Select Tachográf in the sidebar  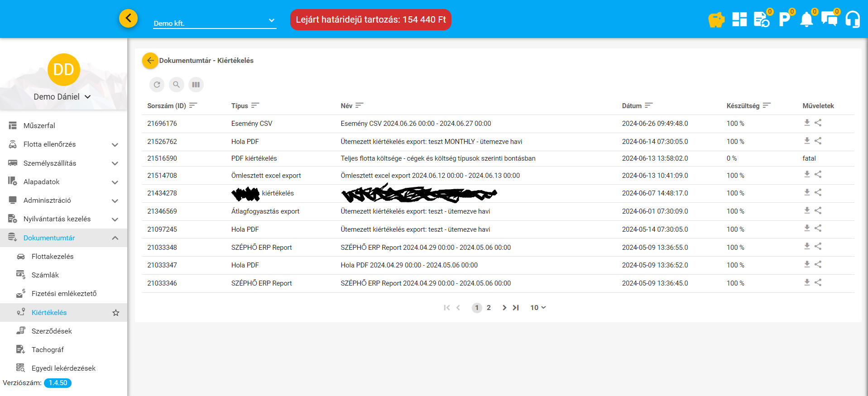48,350
